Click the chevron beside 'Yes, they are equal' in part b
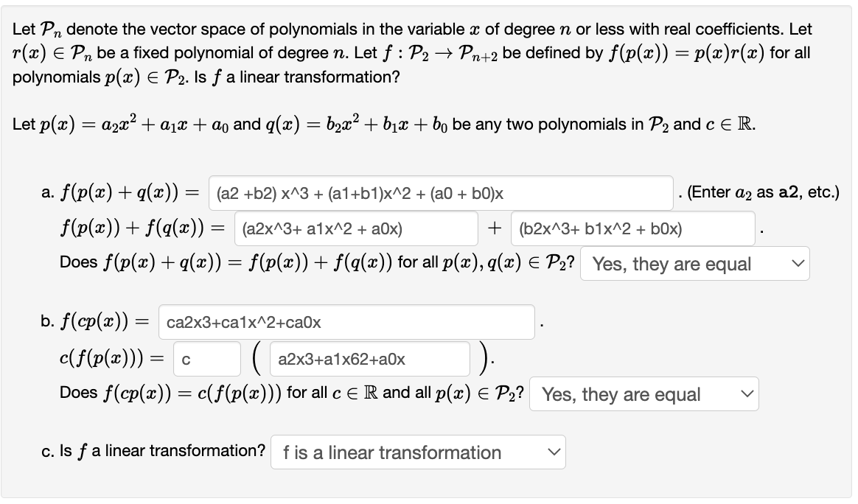The width and height of the screenshot is (858, 504). coord(746,394)
